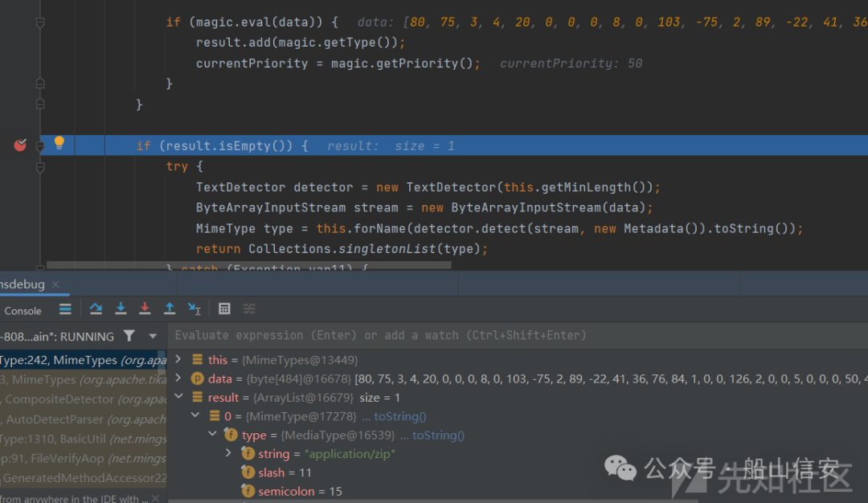The height and width of the screenshot is (503, 868).
Task: Dismiss the 'from anywhere in the IDE' hint
Action: [x=156, y=498]
